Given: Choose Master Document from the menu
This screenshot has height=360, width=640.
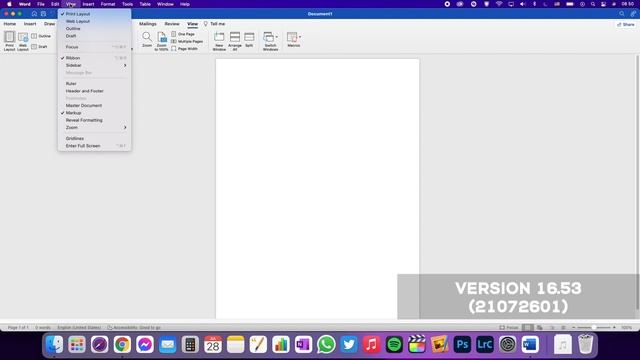Looking at the screenshot, I should 94,105.
